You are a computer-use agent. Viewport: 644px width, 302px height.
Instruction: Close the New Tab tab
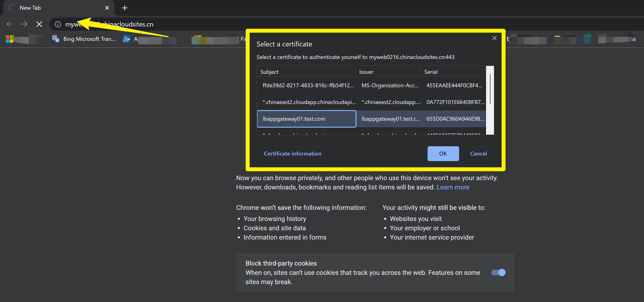click(107, 8)
